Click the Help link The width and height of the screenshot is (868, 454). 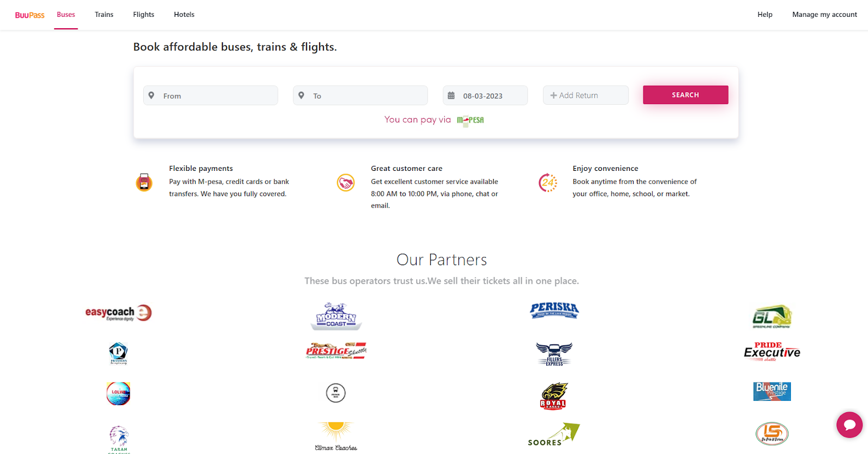coord(764,15)
